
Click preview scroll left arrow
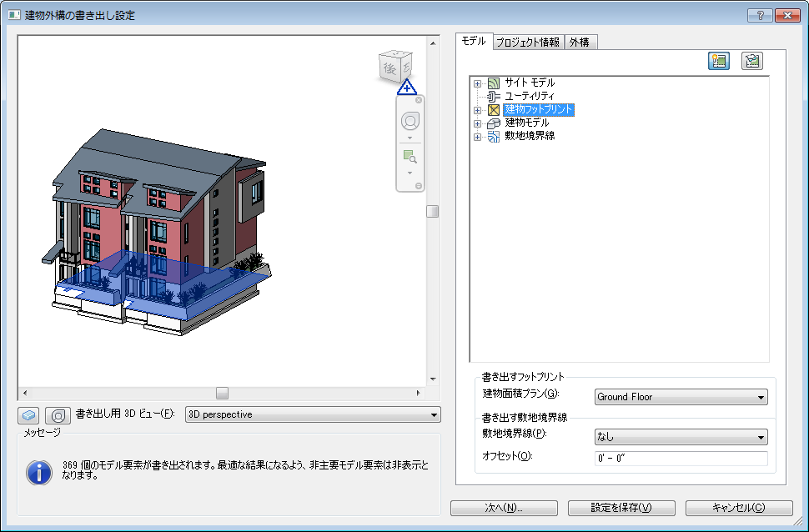click(25, 394)
